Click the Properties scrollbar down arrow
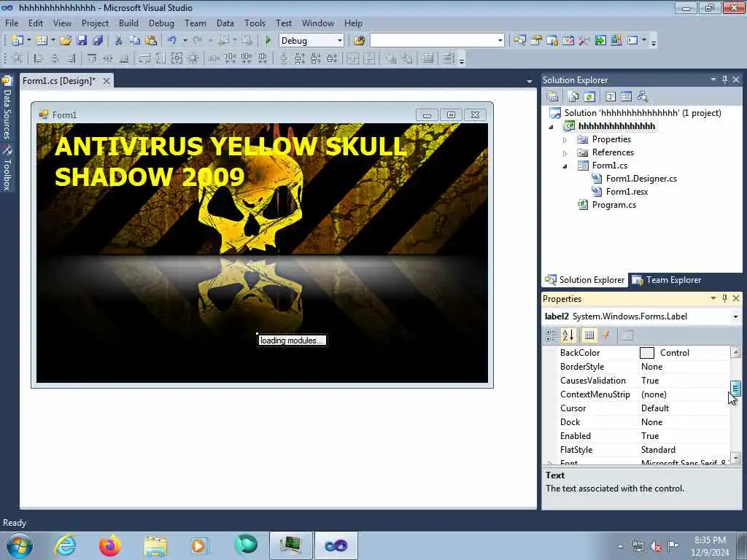Viewport: 747px width, 560px height. tap(735, 458)
